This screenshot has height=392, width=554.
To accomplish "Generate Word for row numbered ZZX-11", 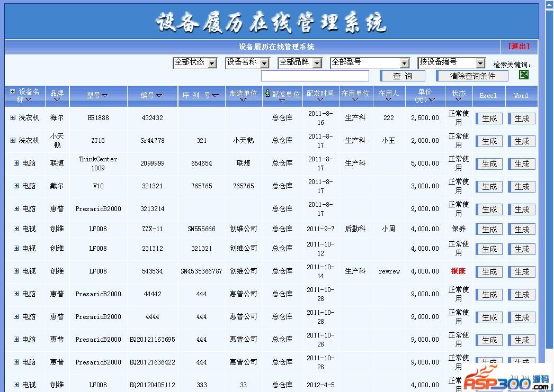I will tap(522, 230).
